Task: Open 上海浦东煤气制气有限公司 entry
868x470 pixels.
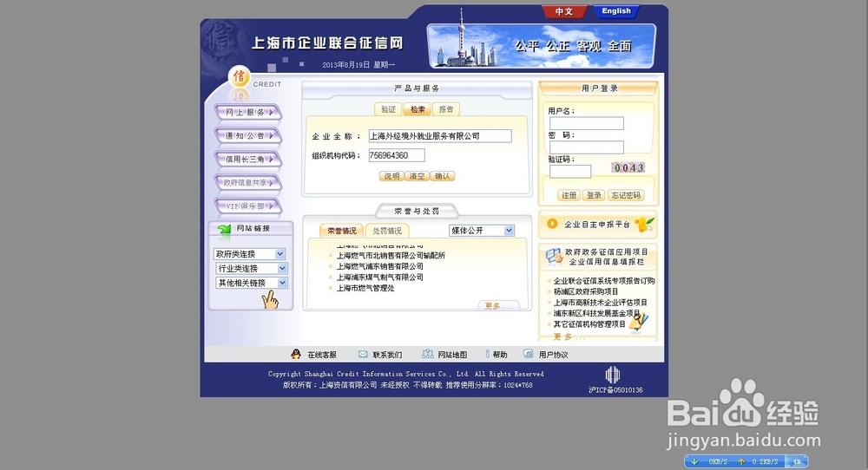Action: [x=380, y=277]
